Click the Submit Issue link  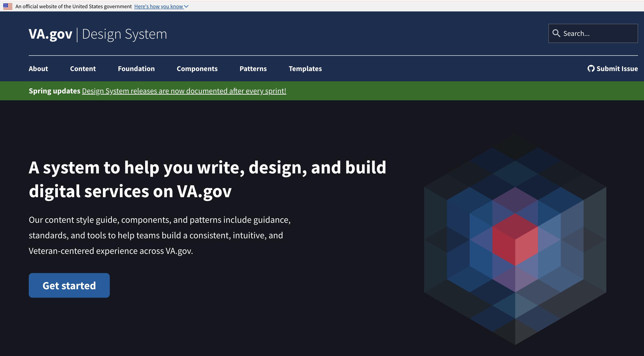pos(613,69)
